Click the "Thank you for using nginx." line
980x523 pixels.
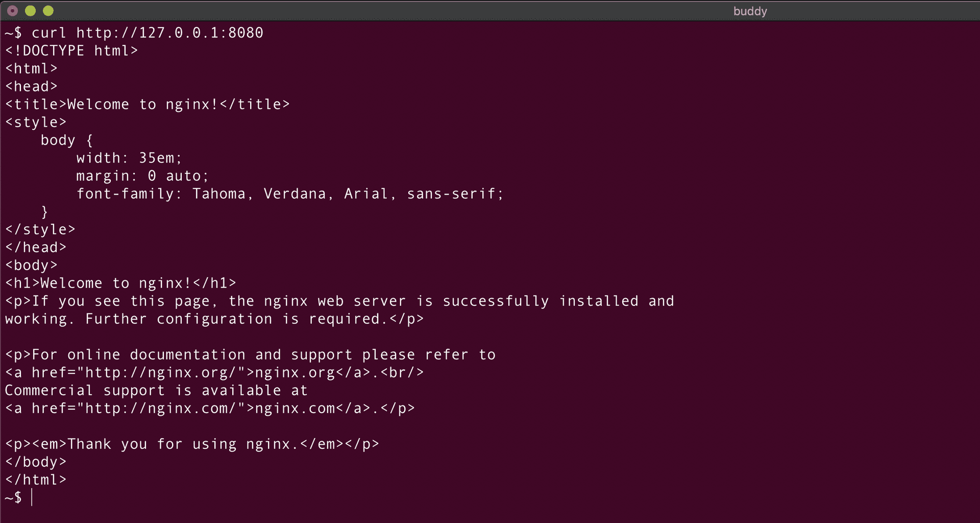(192, 444)
